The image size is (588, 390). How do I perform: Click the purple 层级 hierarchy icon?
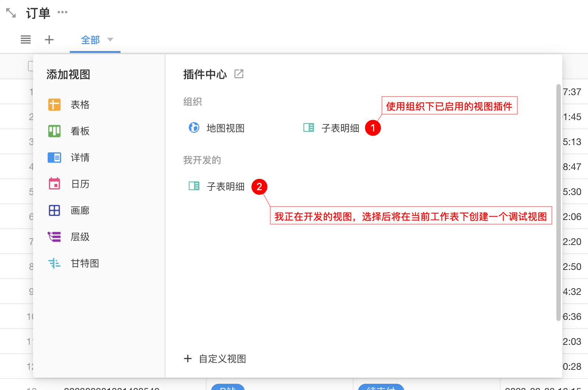click(54, 237)
